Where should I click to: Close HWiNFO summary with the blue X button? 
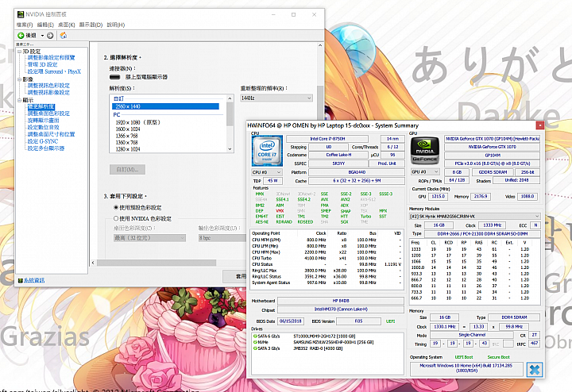click(x=535, y=370)
